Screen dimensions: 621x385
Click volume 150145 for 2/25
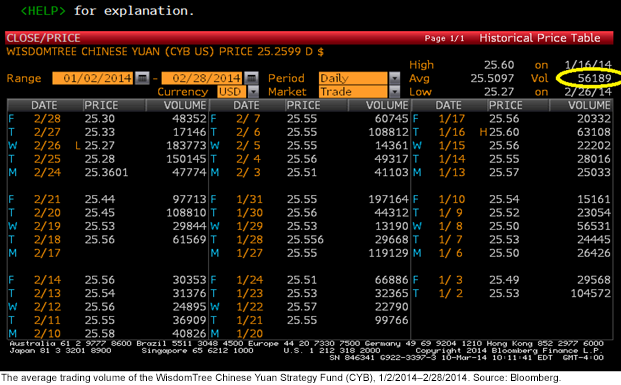186,159
